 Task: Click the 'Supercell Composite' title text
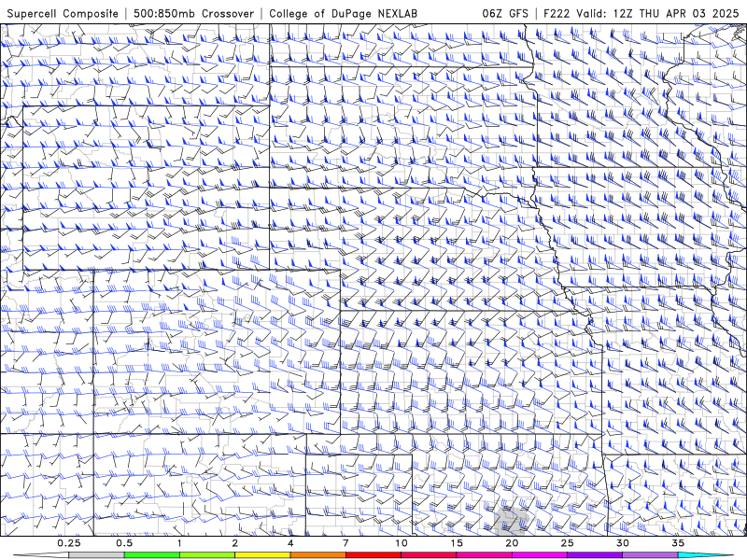tap(63, 13)
